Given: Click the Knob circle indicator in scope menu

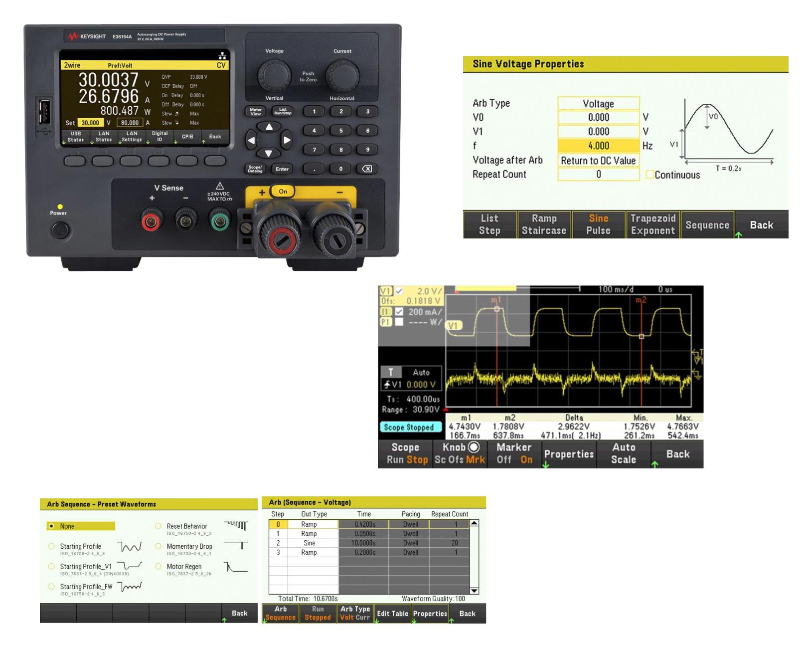Looking at the screenshot, I should tap(474, 447).
